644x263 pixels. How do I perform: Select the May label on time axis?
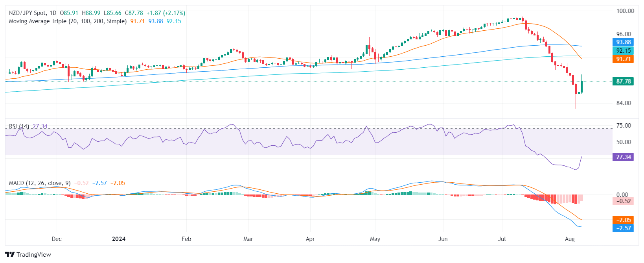coord(375,239)
